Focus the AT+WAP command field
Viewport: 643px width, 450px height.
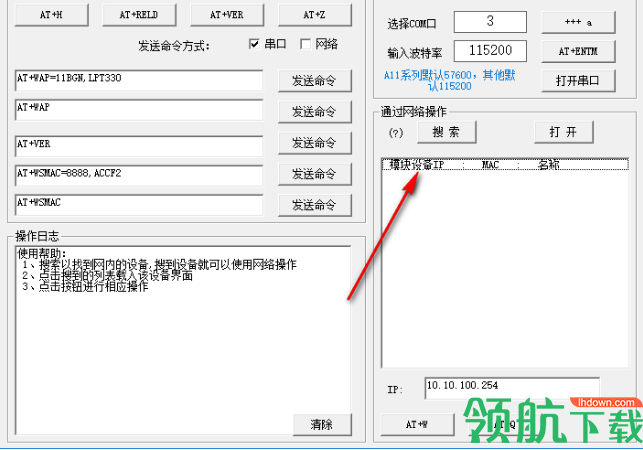point(139,110)
